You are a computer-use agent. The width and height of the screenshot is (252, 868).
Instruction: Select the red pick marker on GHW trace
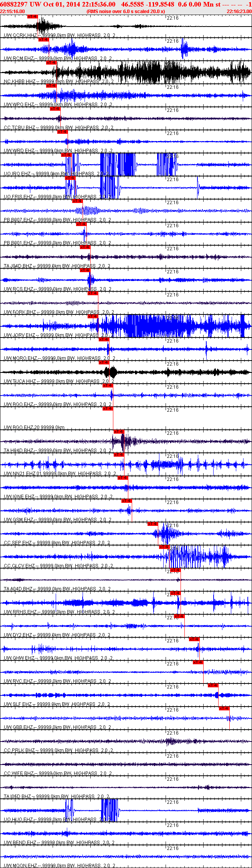[x=194, y=639]
